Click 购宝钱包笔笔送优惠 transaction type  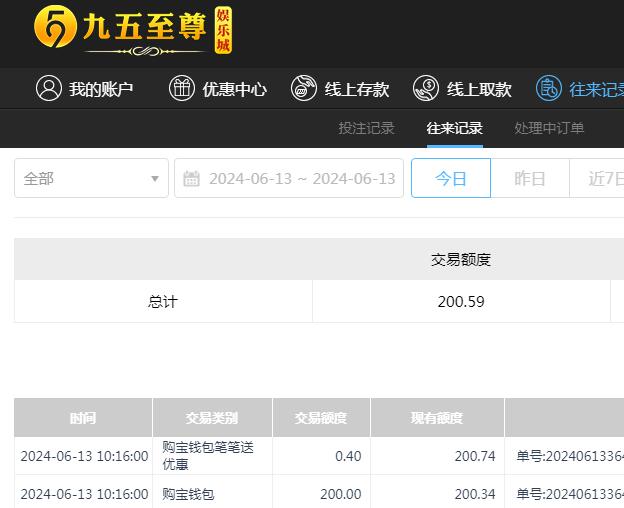click(208, 456)
